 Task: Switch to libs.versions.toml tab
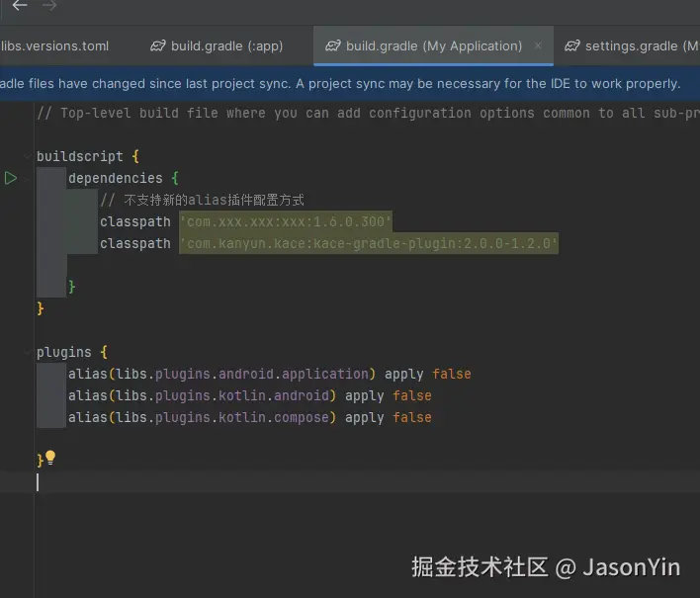(x=54, y=46)
